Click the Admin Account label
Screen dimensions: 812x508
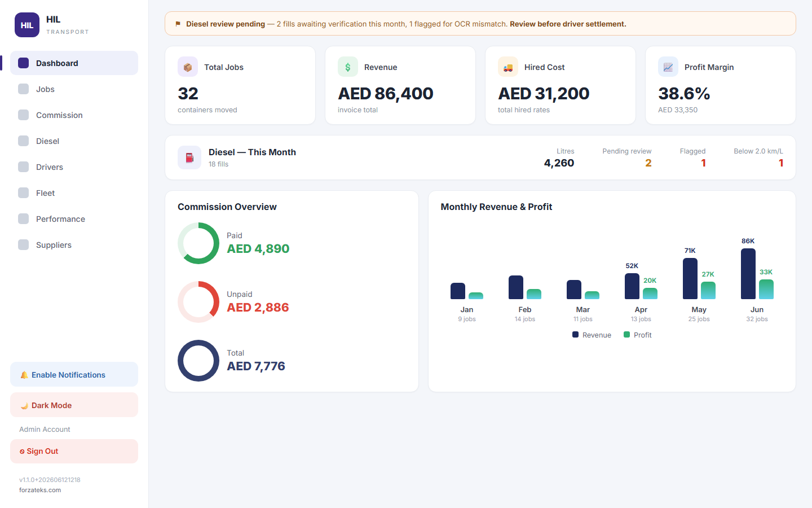tap(45, 429)
